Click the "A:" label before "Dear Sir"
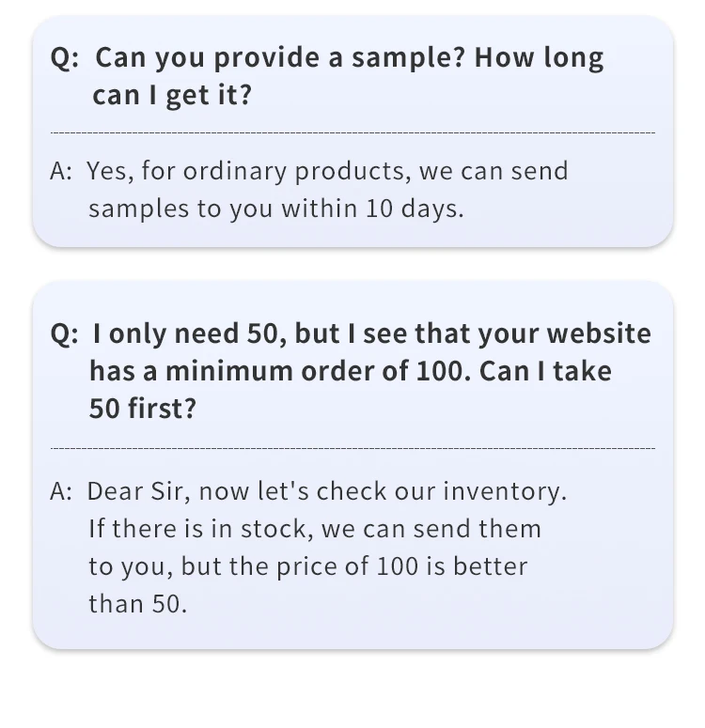 [61, 492]
